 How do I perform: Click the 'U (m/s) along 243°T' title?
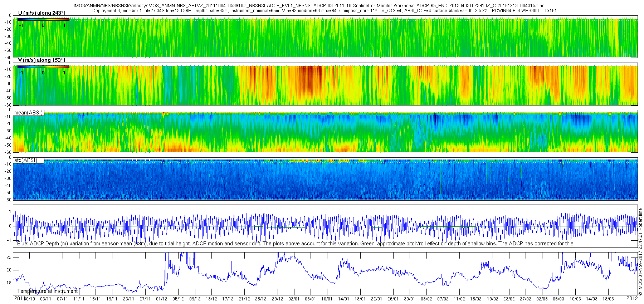[42, 13]
